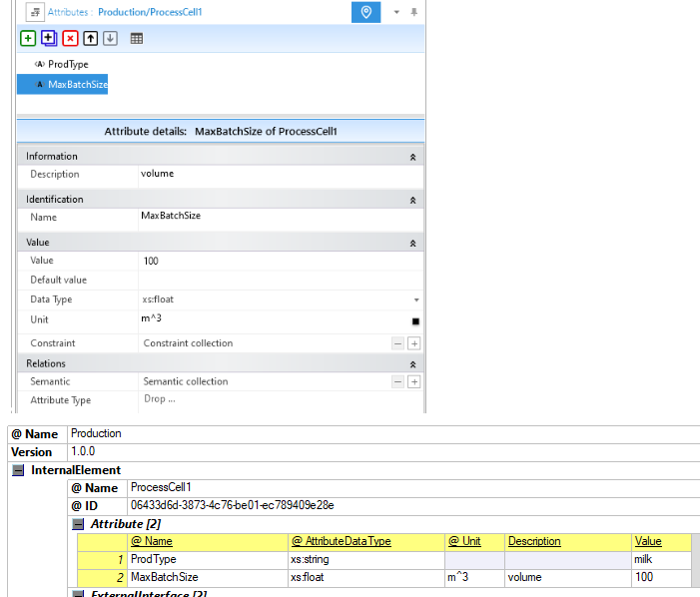
Task: Move the attribute down with the arrow icon
Action: tap(110, 38)
